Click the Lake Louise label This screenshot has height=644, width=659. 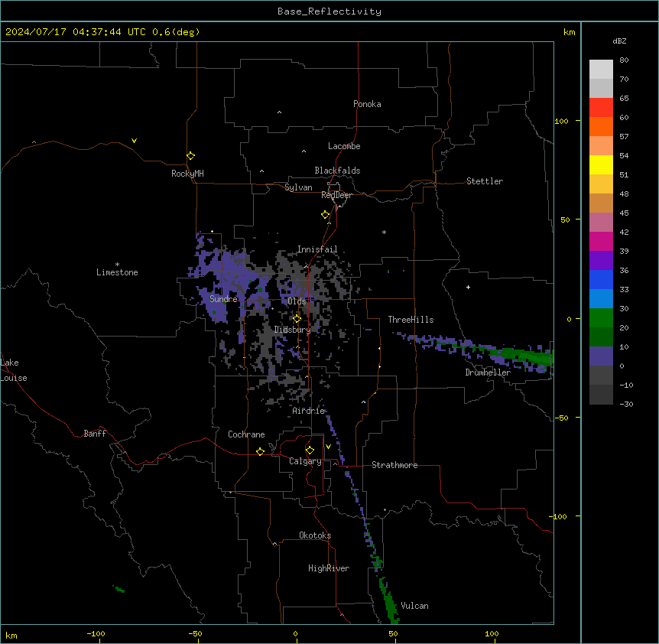pos(14,370)
